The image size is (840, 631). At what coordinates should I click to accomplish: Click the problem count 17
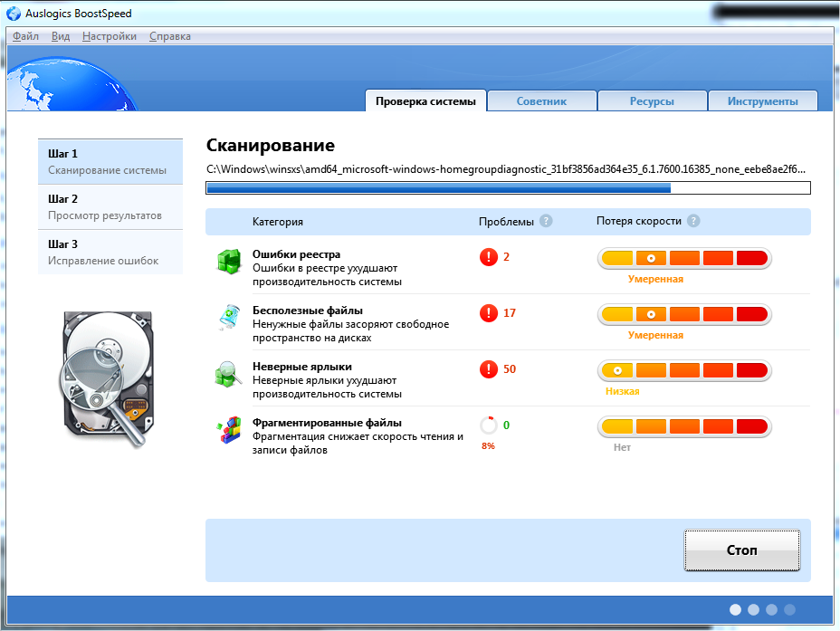pyautogui.click(x=510, y=313)
